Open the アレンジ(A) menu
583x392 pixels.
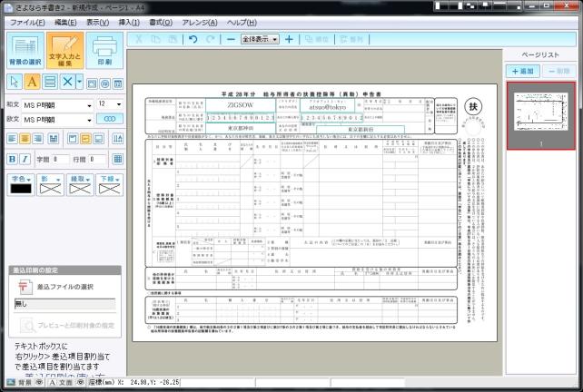point(200,23)
